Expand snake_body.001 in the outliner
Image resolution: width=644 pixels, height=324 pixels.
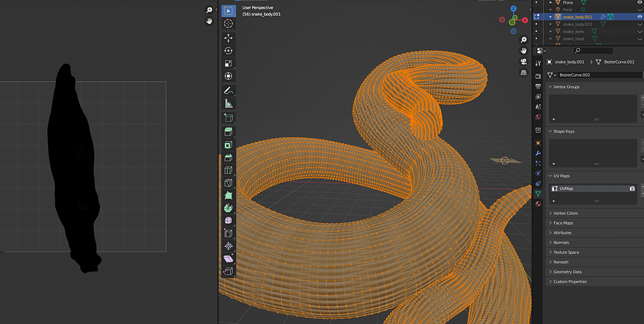pos(550,17)
